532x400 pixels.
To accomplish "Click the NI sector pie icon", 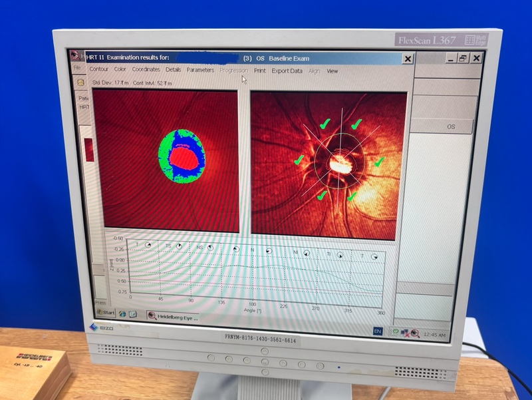I will [x=307, y=254].
